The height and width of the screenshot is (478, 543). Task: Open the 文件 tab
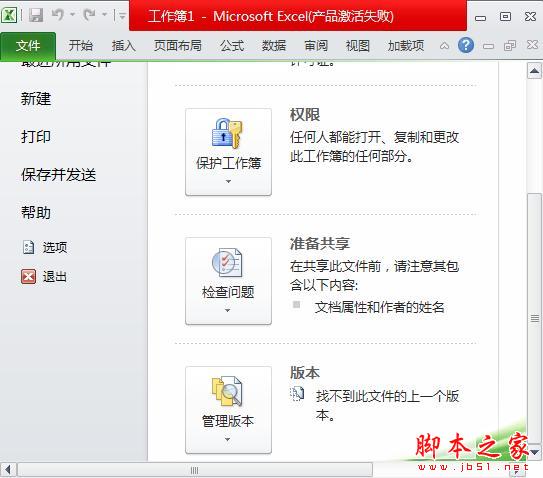28,46
